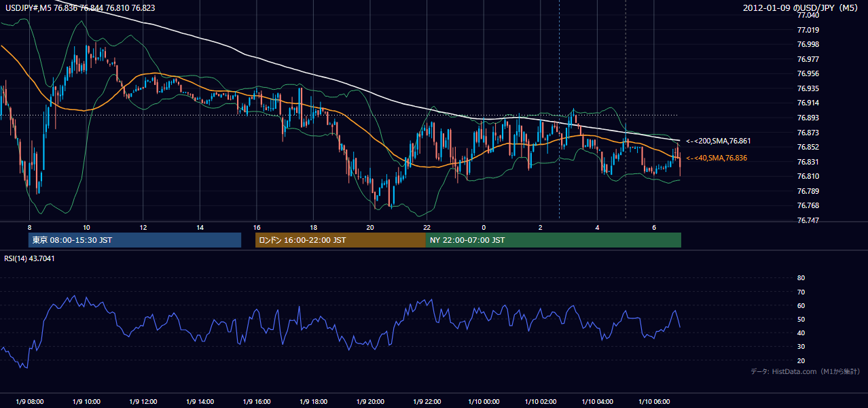Click hour tick 2 under price chart
868x408 pixels.
[541, 226]
